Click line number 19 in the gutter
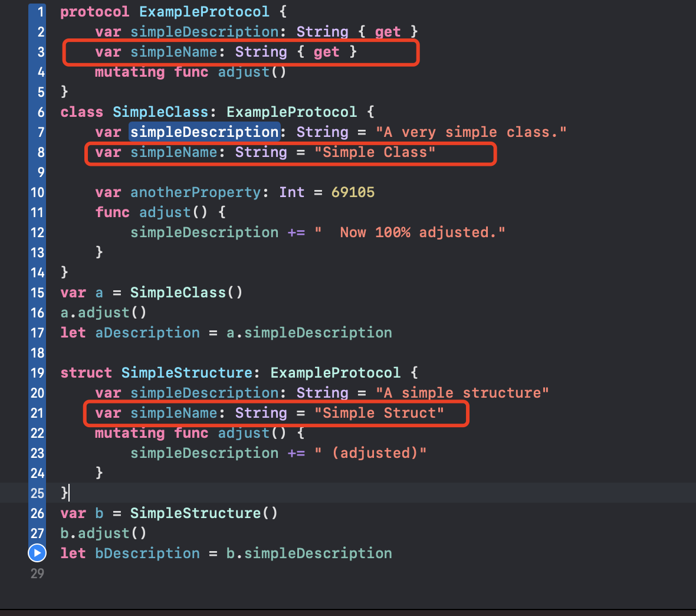This screenshot has width=696, height=616. (37, 373)
